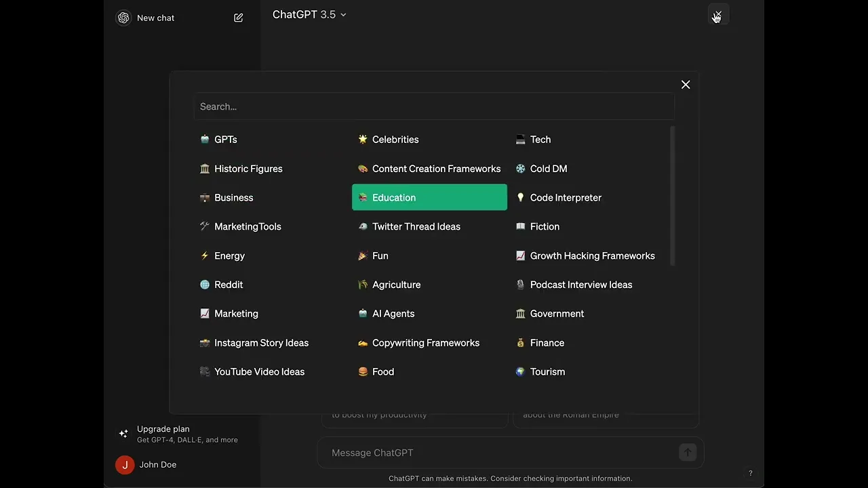Select the GPTs category

click(x=225, y=140)
